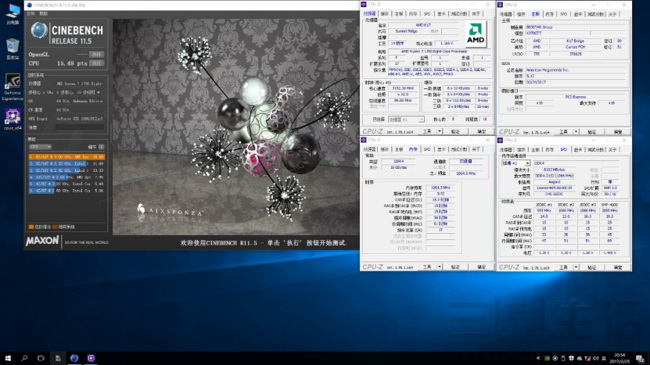Screen dimensions: 650x365
Task: Open the CPU ranking dropdown in Cinebench
Action: coord(40,147)
